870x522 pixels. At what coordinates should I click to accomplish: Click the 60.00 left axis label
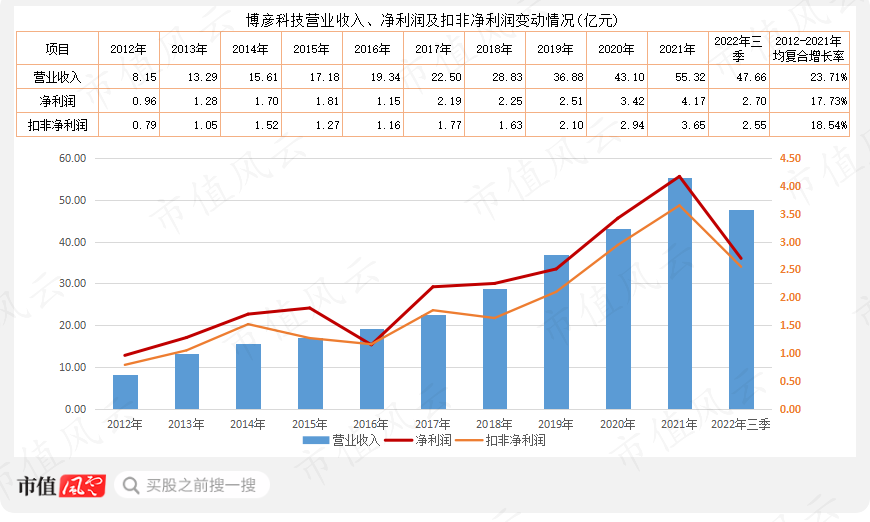[73, 158]
